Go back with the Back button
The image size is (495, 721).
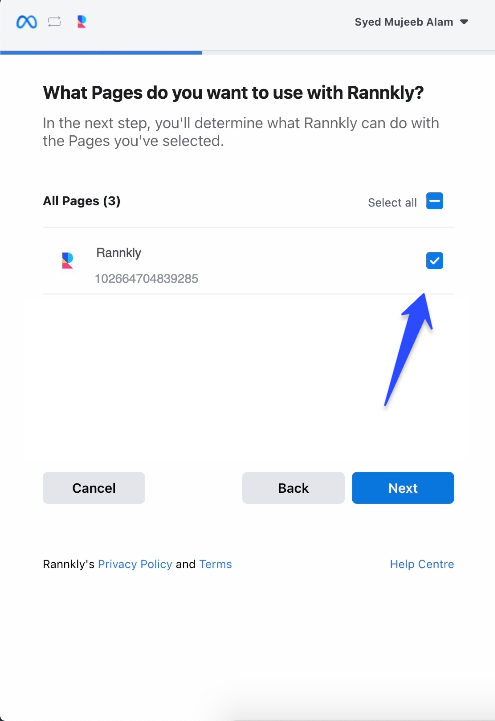(293, 488)
